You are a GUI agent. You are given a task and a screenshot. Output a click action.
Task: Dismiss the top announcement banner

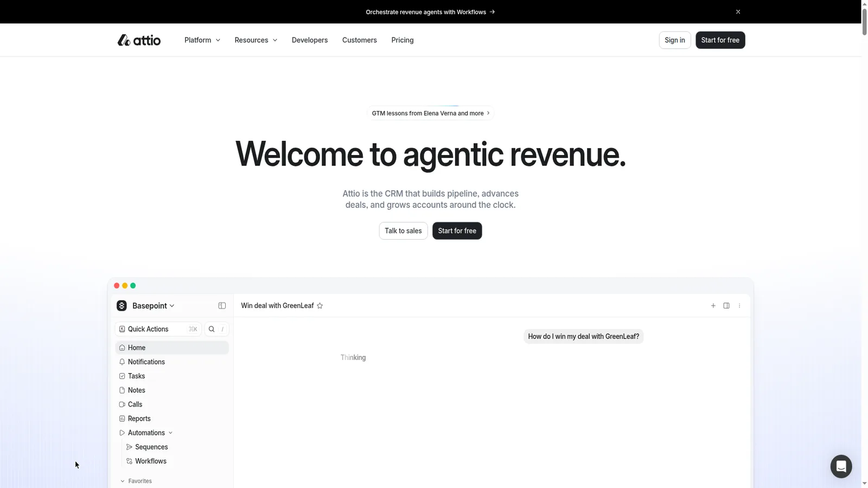click(x=738, y=12)
